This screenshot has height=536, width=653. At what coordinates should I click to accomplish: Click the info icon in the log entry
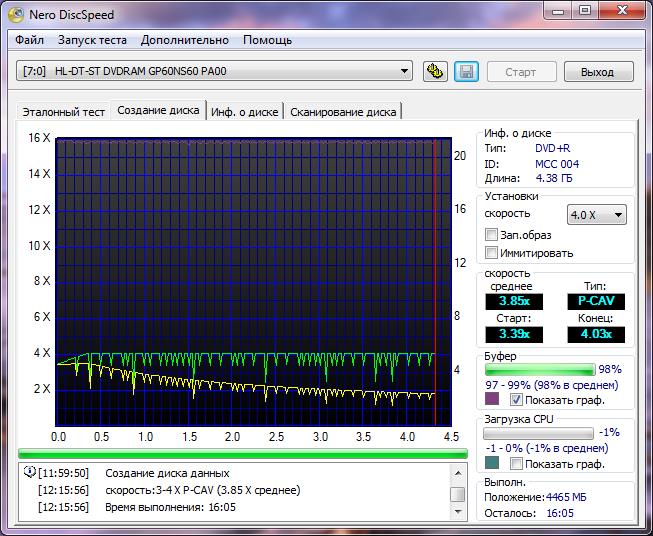(x=30, y=472)
